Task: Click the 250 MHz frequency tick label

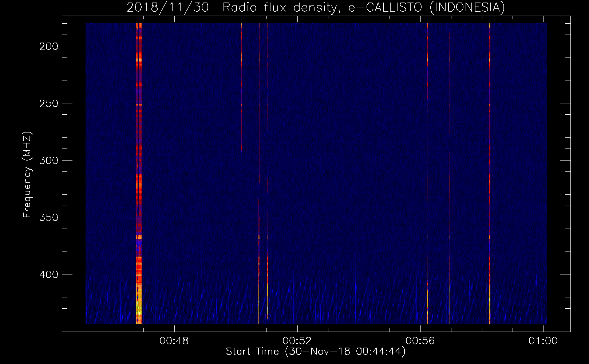Action: (49, 103)
